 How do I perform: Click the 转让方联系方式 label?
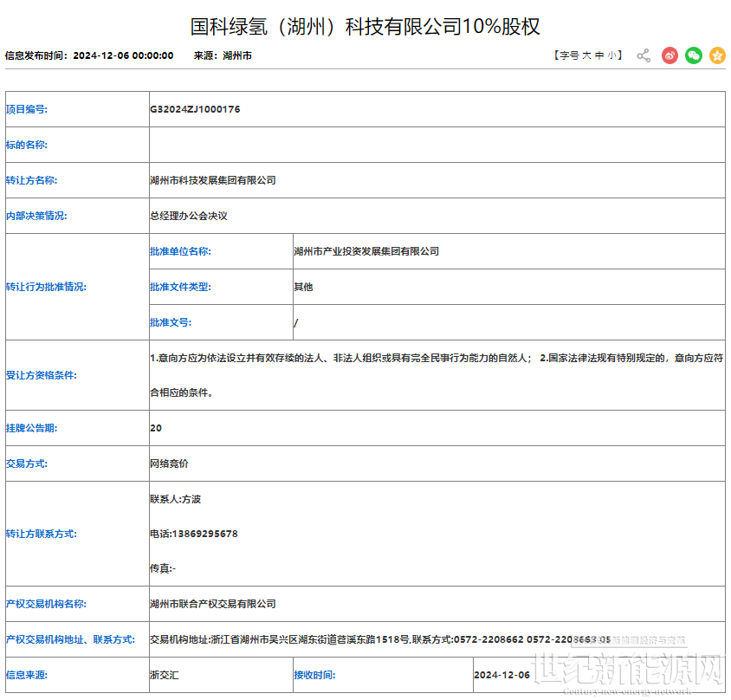tap(42, 534)
